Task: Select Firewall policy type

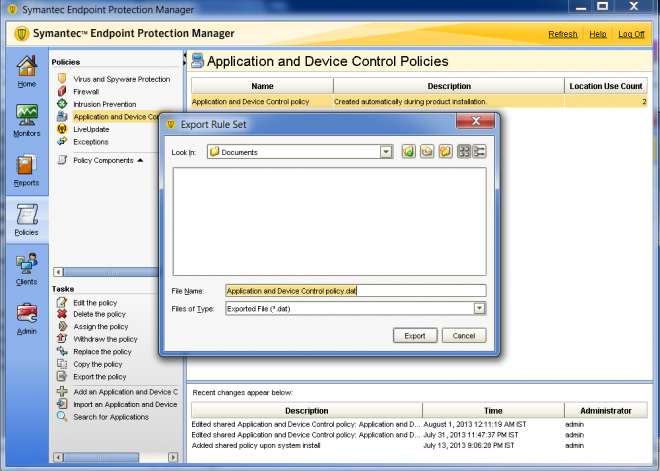Action: [86, 92]
